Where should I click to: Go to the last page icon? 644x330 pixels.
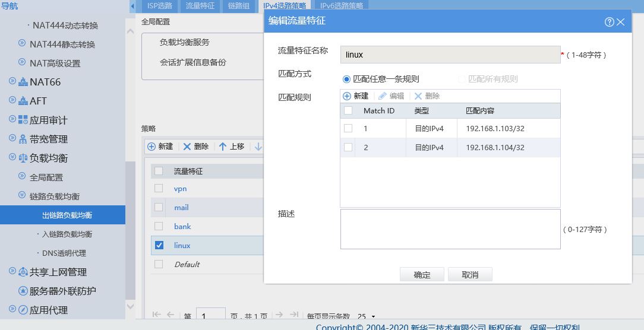pos(294,315)
